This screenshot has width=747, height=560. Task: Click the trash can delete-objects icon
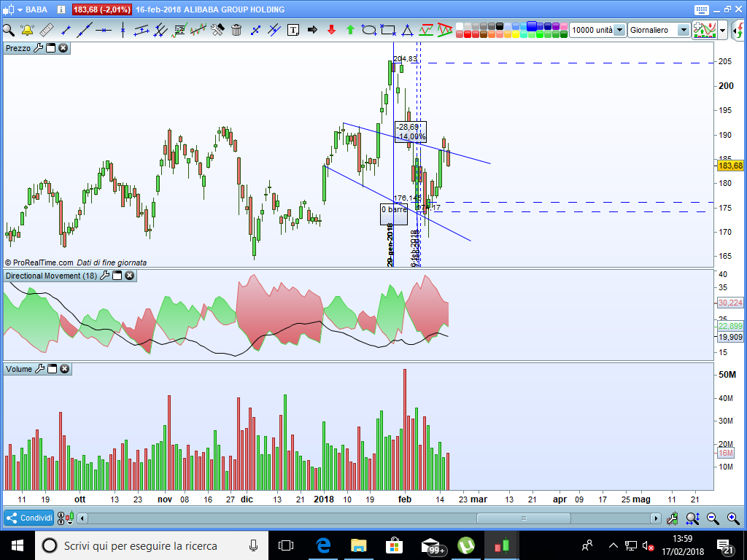coord(236,30)
